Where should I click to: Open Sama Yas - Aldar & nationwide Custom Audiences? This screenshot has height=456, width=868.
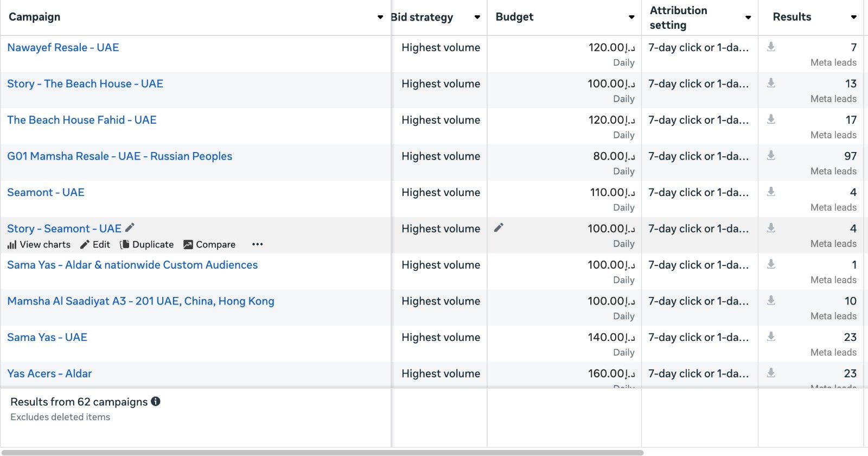point(132,265)
